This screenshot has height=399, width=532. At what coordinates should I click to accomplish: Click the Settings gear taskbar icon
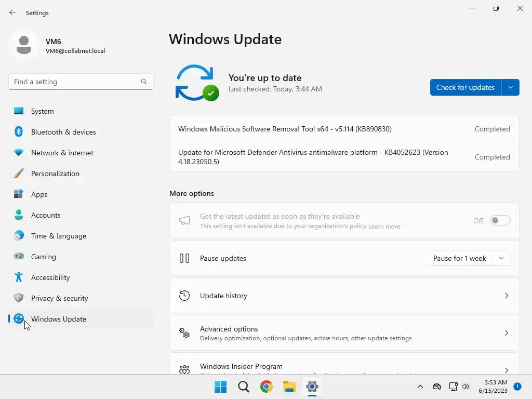pos(312,387)
